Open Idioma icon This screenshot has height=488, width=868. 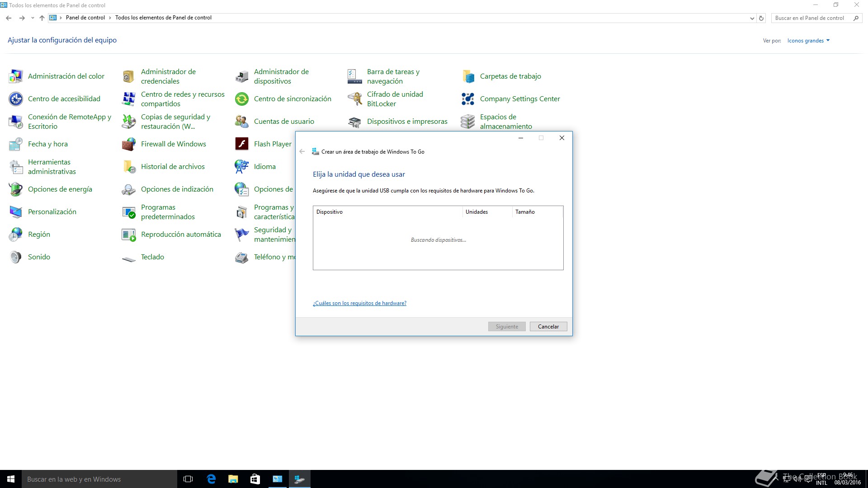(x=242, y=167)
